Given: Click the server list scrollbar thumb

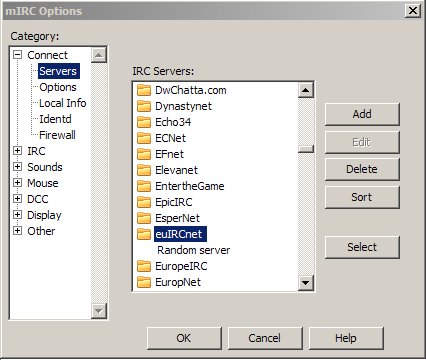Looking at the screenshot, I should point(306,149).
